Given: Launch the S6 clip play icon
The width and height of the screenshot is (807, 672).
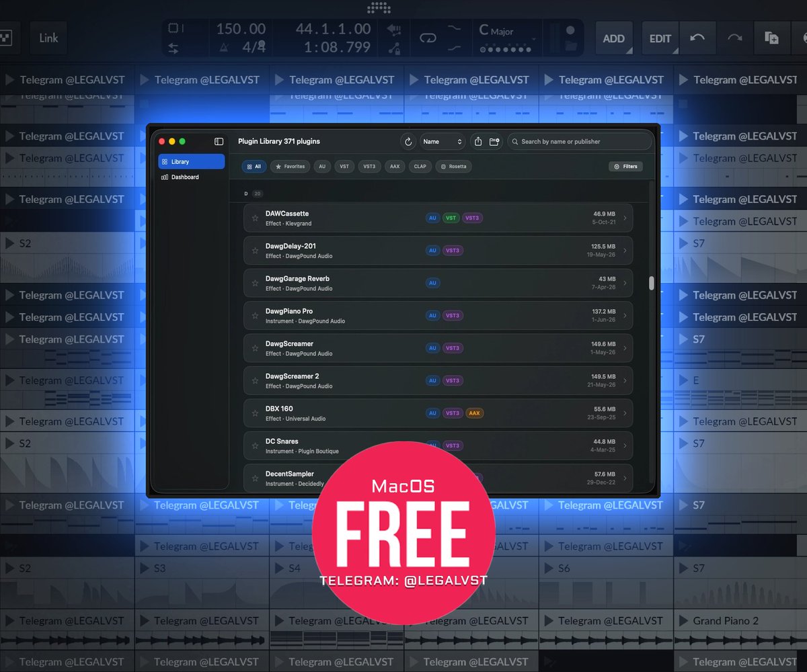Looking at the screenshot, I should point(548,569).
